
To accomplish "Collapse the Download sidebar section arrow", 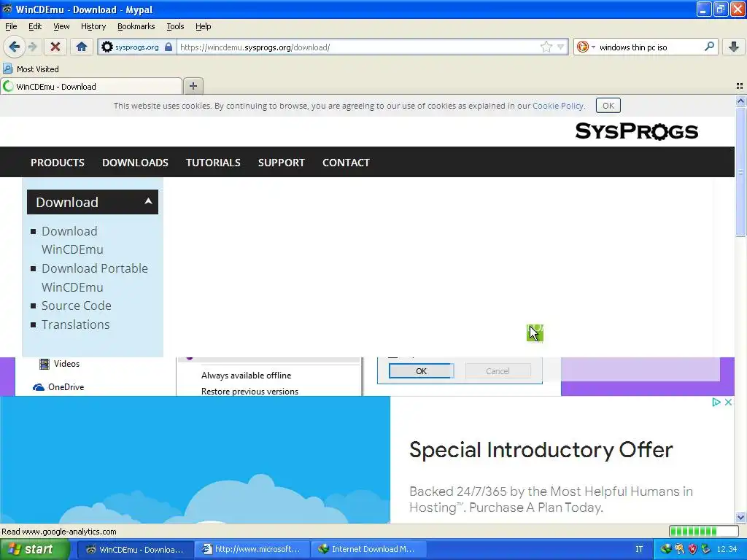I will [x=148, y=201].
